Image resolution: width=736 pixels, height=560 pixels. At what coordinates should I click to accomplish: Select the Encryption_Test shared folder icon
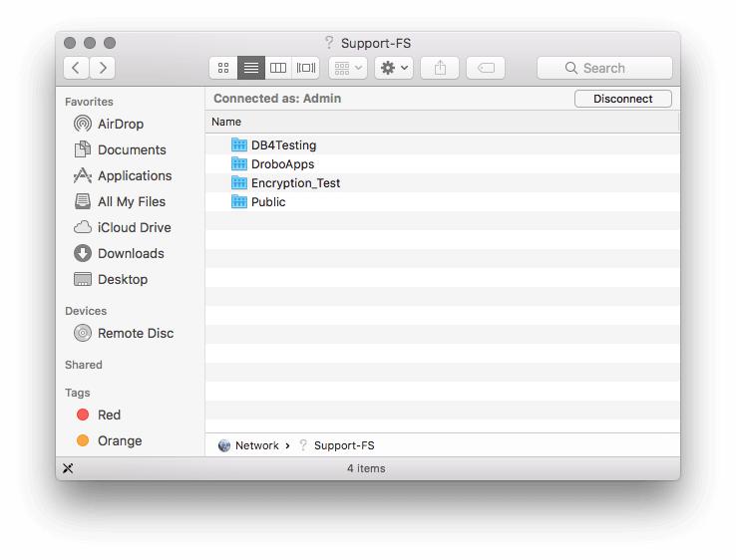(x=239, y=182)
